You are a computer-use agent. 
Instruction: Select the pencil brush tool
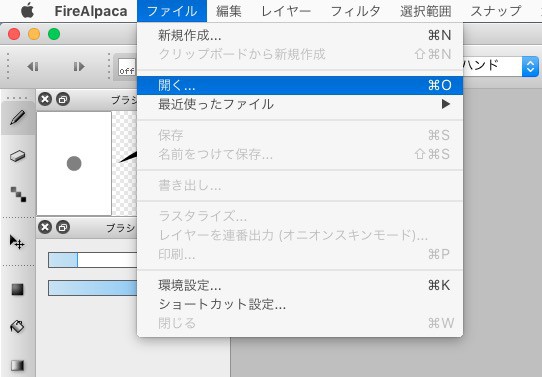[x=18, y=118]
